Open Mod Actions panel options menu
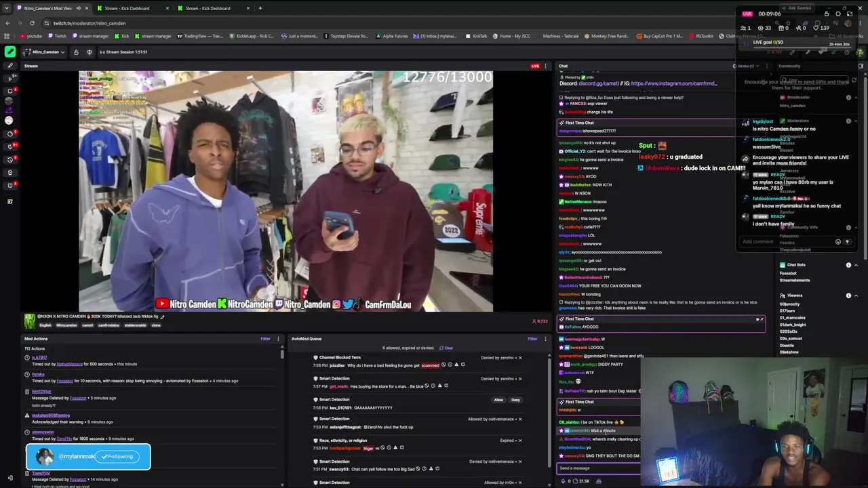The height and width of the screenshot is (488, 868). click(x=279, y=339)
